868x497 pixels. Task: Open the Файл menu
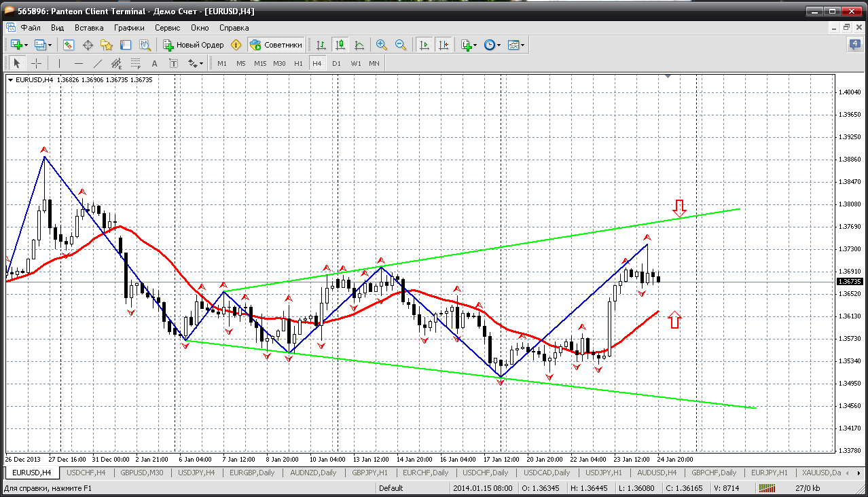pos(31,28)
